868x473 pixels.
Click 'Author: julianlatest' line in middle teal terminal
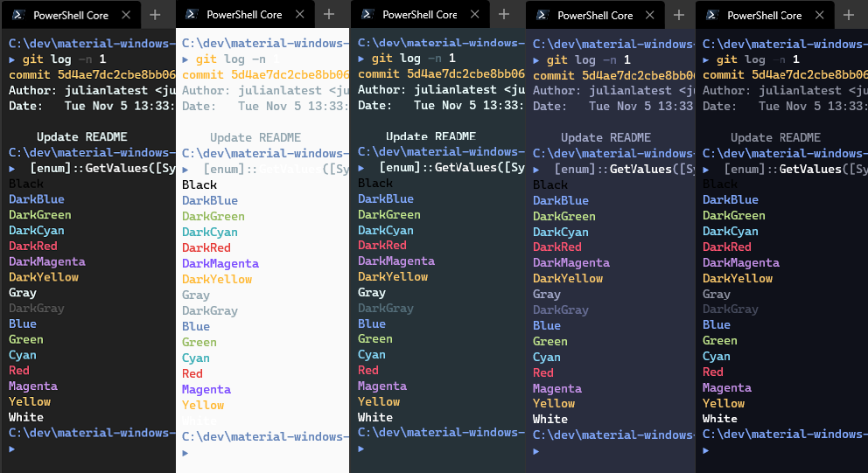(x=441, y=89)
